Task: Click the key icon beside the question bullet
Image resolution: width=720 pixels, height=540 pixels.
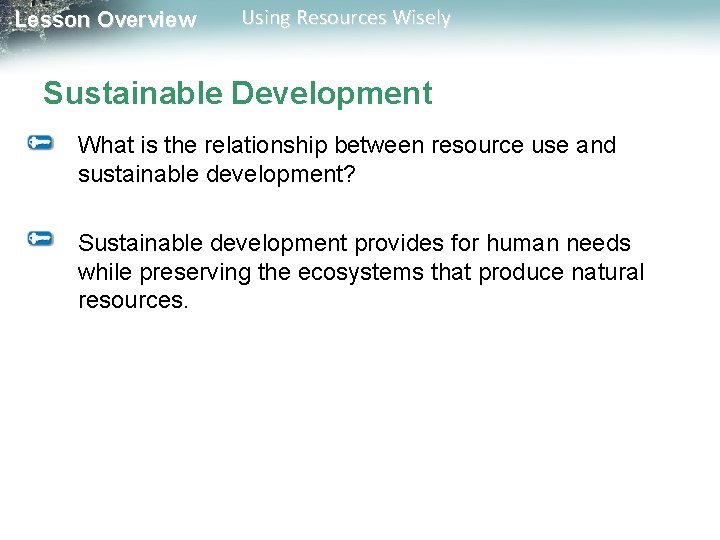Action: tap(40, 143)
